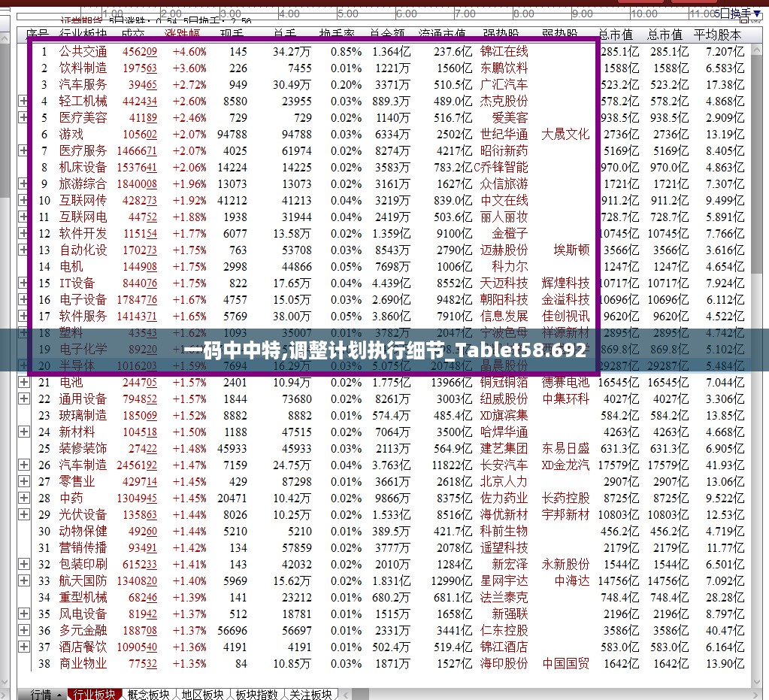Expand the 电池 sector row plus icon

[x=23, y=382]
